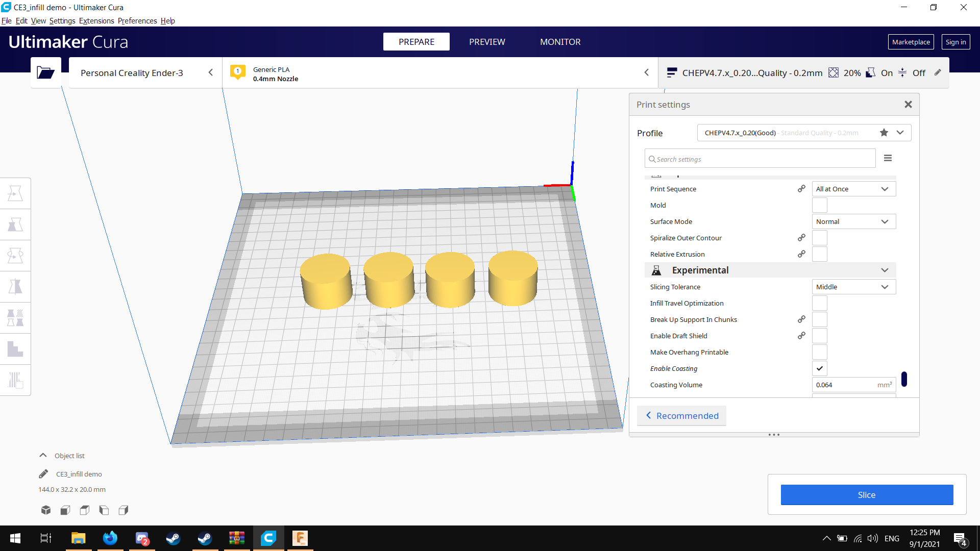Click the print settings vertical scrollbar handle
980x551 pixels.
tap(904, 379)
